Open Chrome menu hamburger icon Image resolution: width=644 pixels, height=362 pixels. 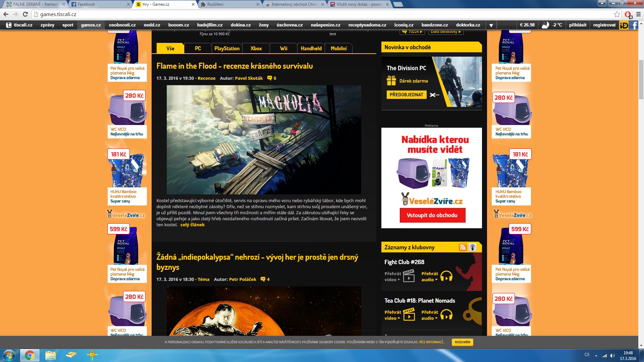pyautogui.click(x=638, y=14)
